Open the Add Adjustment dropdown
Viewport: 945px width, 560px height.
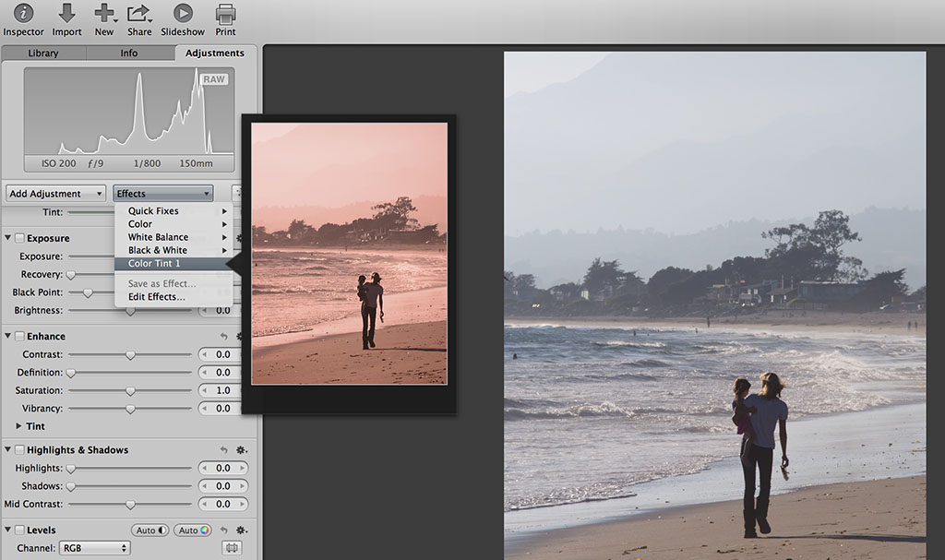click(56, 194)
